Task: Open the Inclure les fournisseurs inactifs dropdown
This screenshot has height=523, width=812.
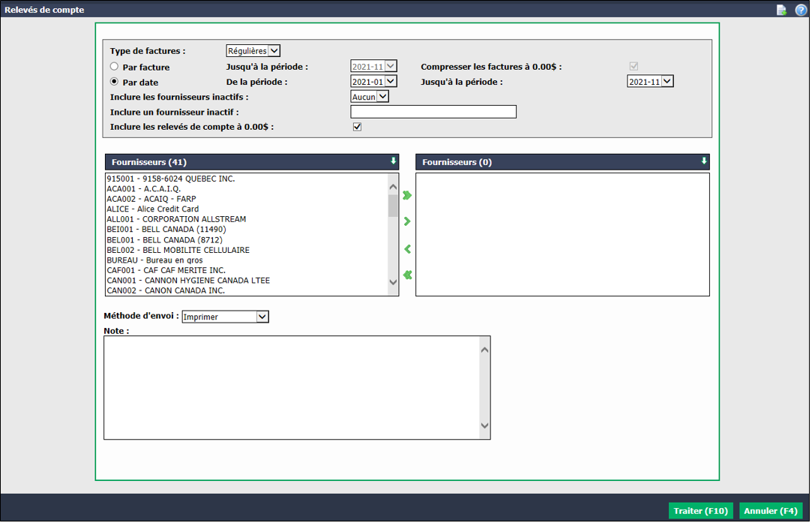Action: pyautogui.click(x=369, y=96)
